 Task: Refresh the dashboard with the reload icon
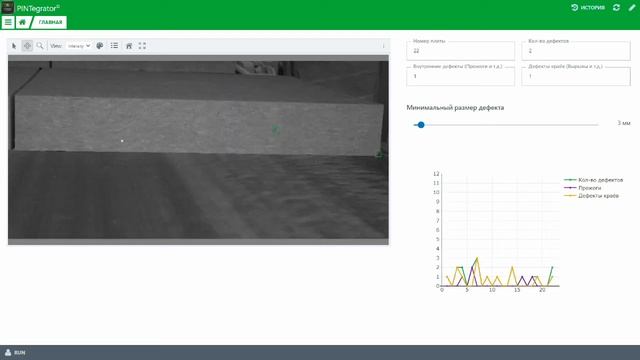point(616,7)
